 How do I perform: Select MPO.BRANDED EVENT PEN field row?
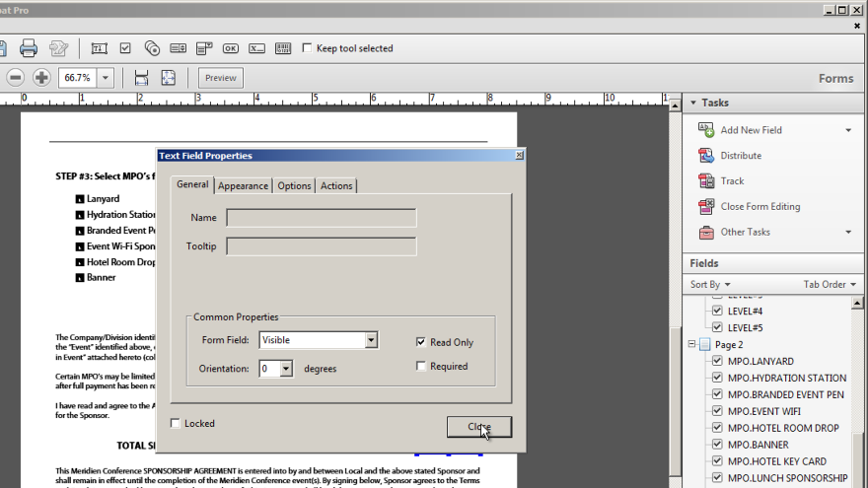[785, 394]
